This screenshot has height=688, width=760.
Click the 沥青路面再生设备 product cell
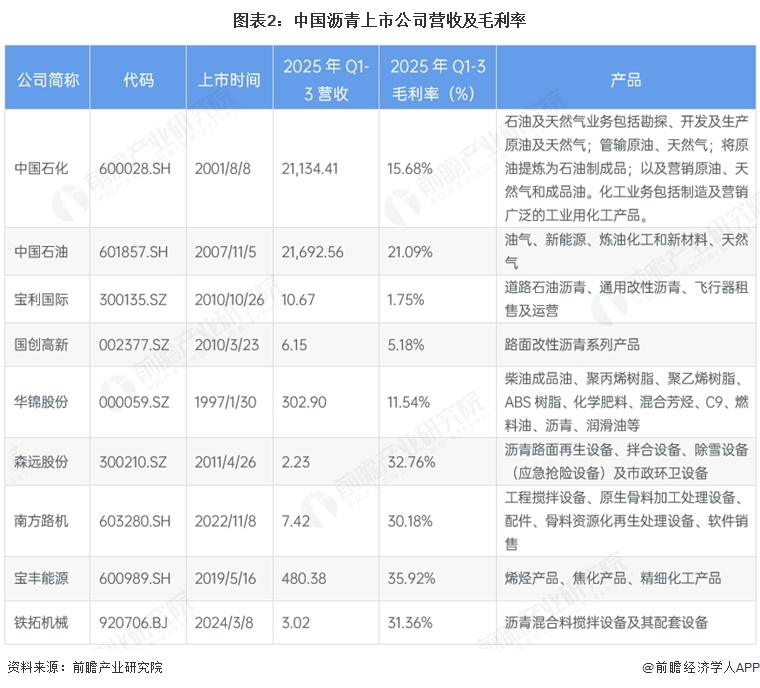click(x=626, y=461)
